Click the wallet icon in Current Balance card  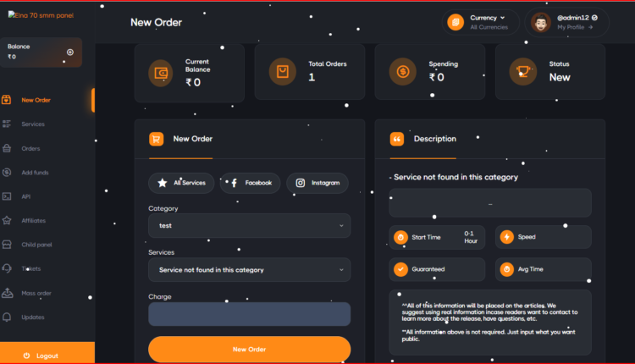161,73
